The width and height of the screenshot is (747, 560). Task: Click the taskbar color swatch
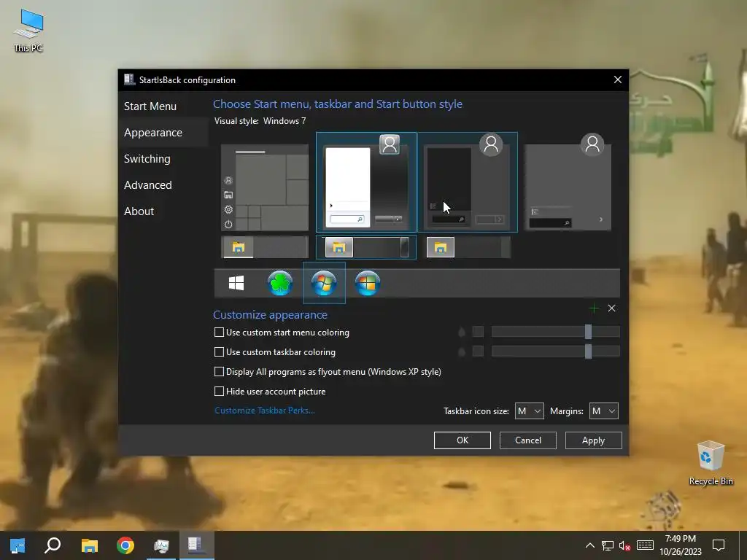(478, 351)
